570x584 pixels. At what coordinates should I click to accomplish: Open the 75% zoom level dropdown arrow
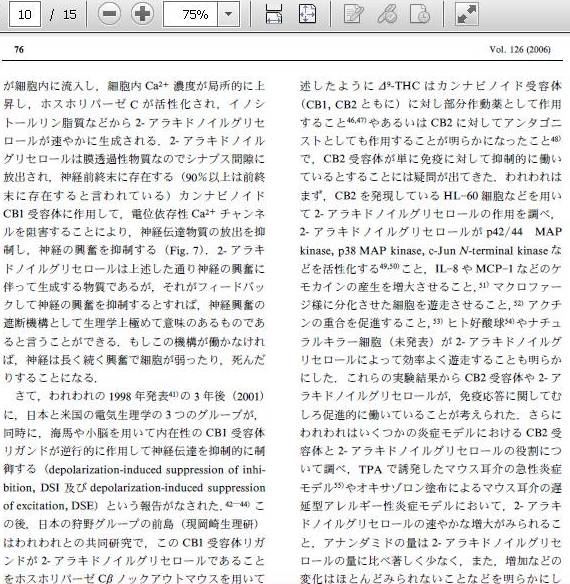point(228,14)
